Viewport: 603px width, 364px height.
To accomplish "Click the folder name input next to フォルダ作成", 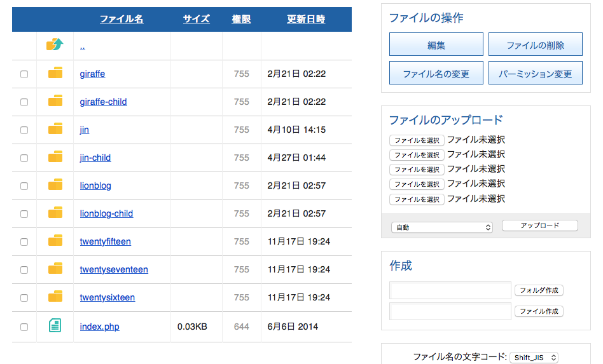I will coord(450,290).
